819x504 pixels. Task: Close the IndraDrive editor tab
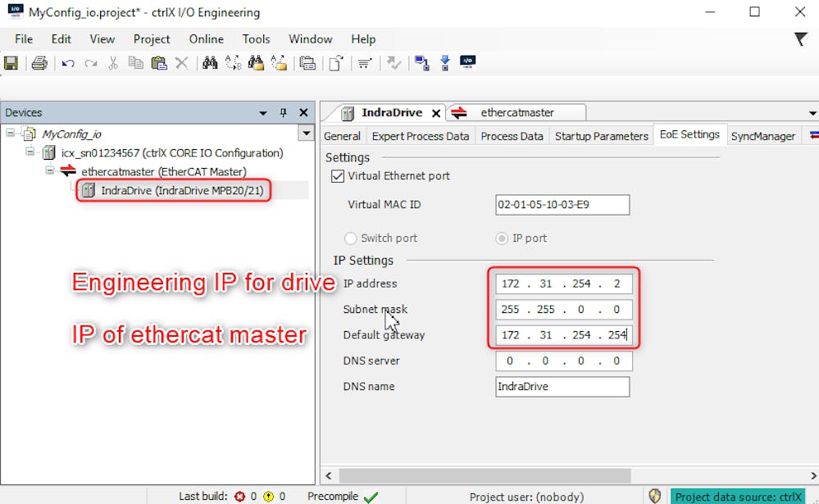(436, 113)
